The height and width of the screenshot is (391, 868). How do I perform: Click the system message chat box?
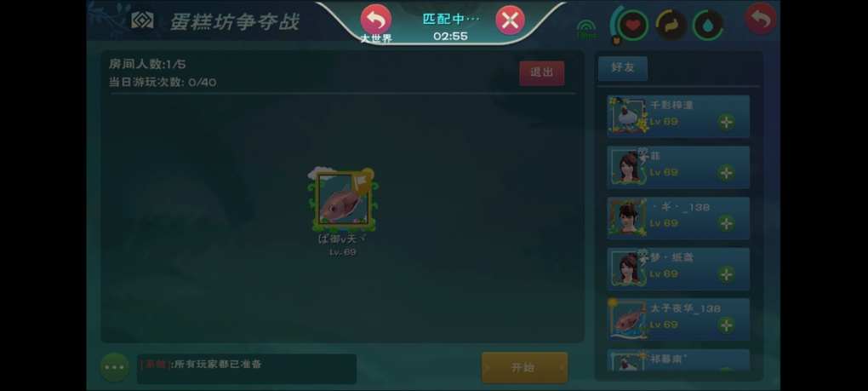pos(246,369)
